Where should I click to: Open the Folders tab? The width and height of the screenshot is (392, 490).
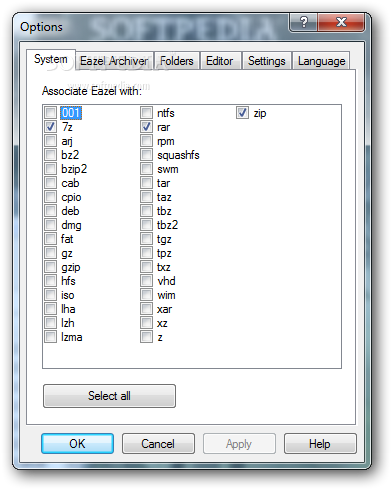[177, 61]
